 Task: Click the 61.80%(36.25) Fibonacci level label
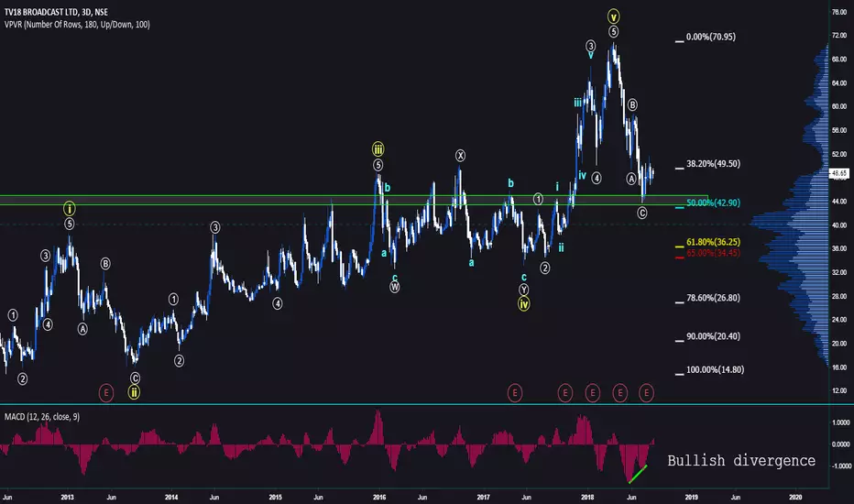pyautogui.click(x=713, y=242)
